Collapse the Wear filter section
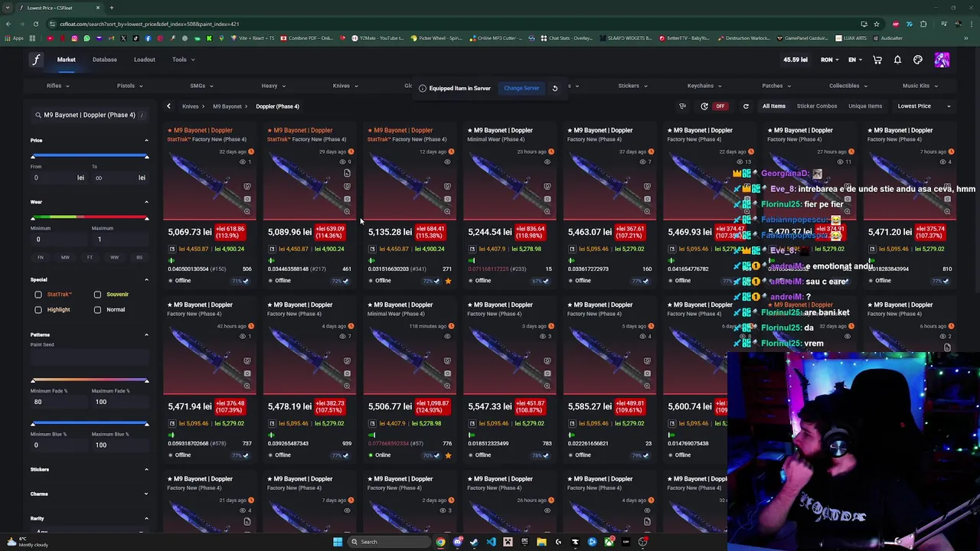This screenshot has width=980, height=551. point(146,202)
